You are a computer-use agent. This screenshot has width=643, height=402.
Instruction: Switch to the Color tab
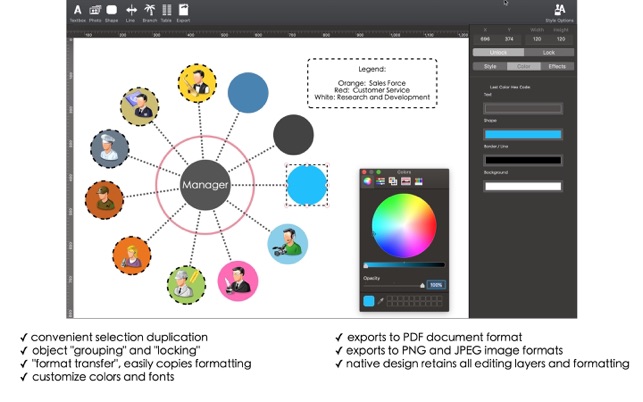[524, 66]
